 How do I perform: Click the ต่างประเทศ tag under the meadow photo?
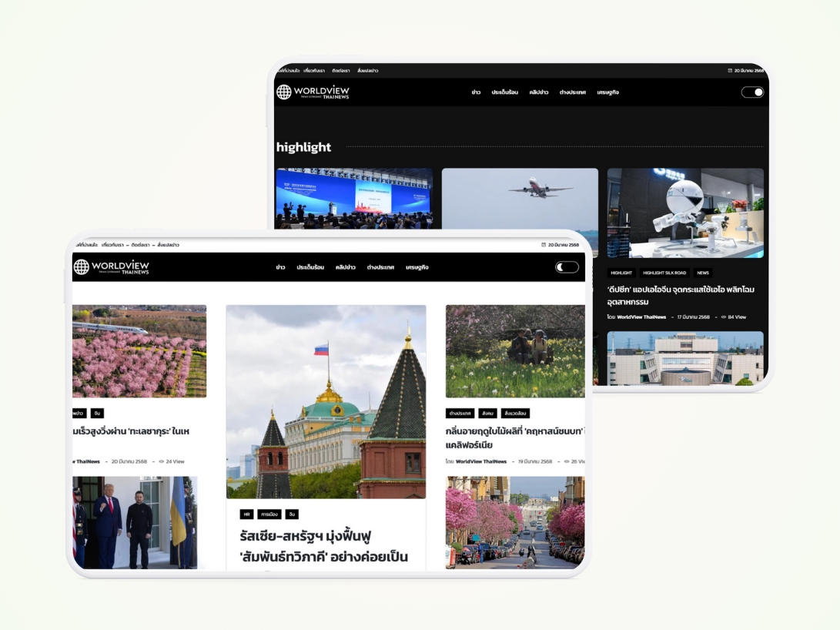460,413
